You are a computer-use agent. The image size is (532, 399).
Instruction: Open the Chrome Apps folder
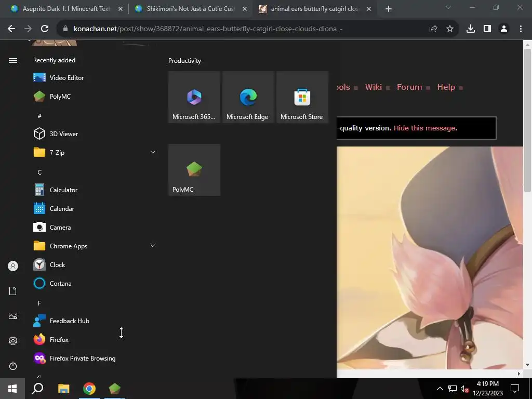[x=94, y=246]
